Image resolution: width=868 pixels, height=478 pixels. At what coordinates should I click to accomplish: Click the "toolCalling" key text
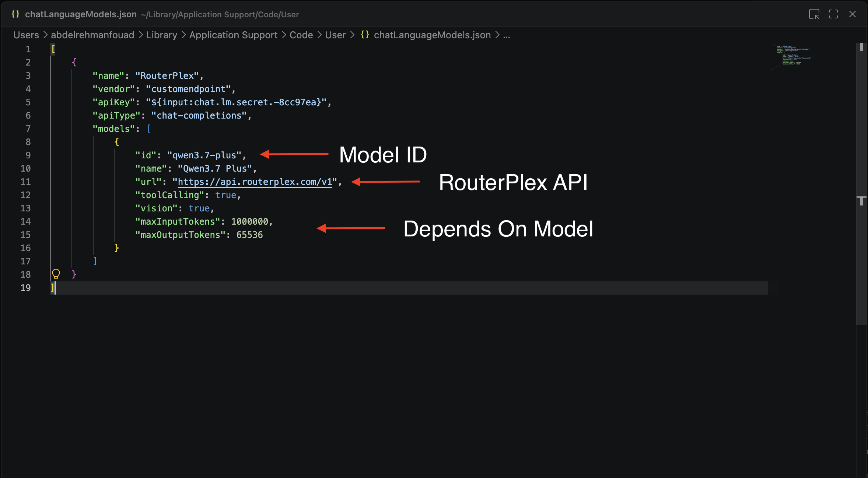tap(170, 195)
